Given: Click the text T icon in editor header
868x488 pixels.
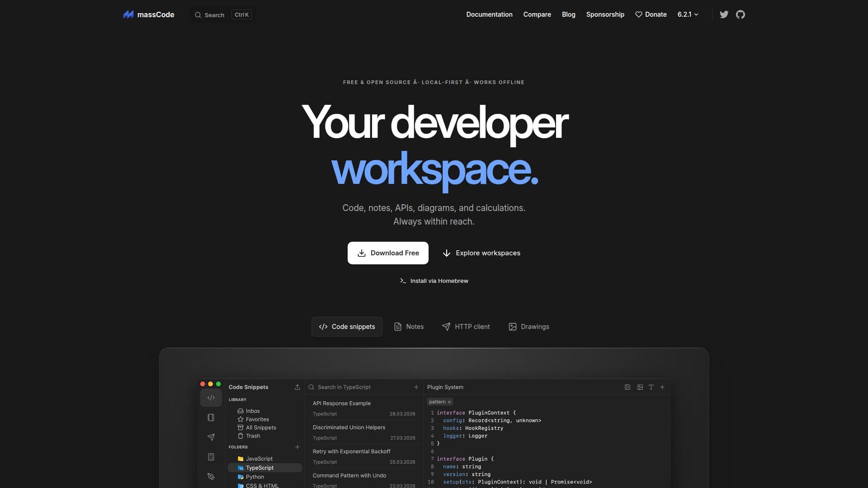Looking at the screenshot, I should [x=651, y=387].
